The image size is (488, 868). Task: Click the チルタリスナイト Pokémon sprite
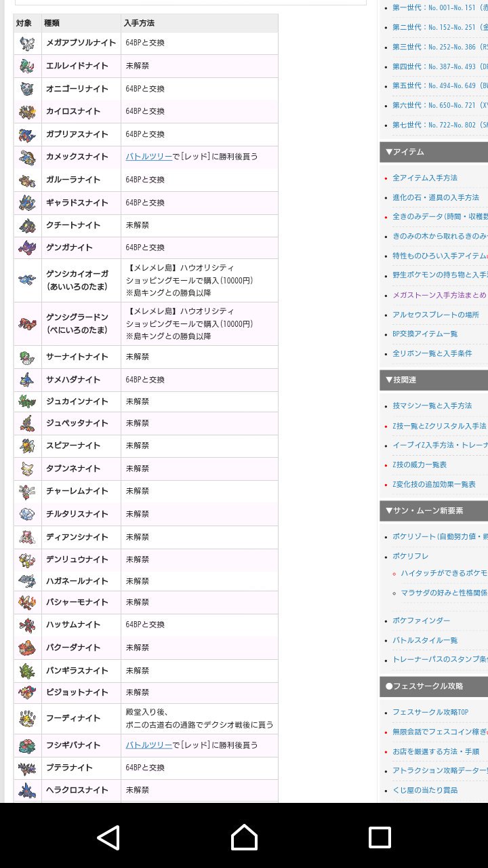point(27,514)
